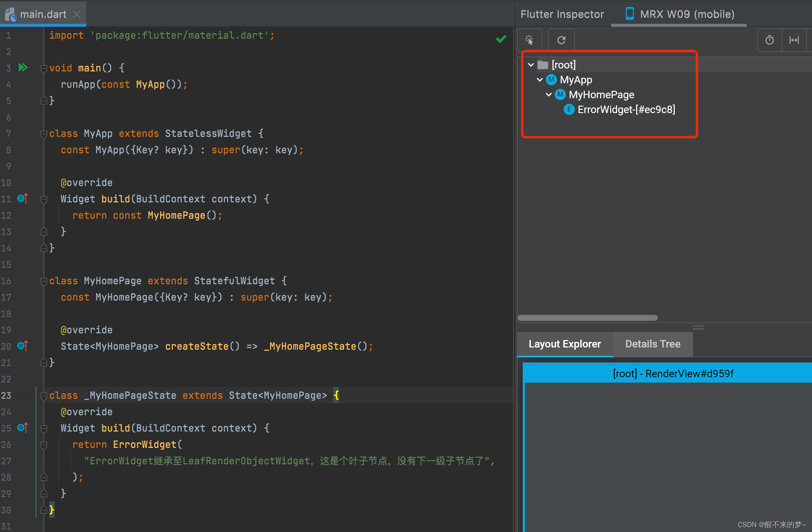Viewport: 812px width, 532px height.
Task: Close the main.dart tab
Action: point(77,14)
